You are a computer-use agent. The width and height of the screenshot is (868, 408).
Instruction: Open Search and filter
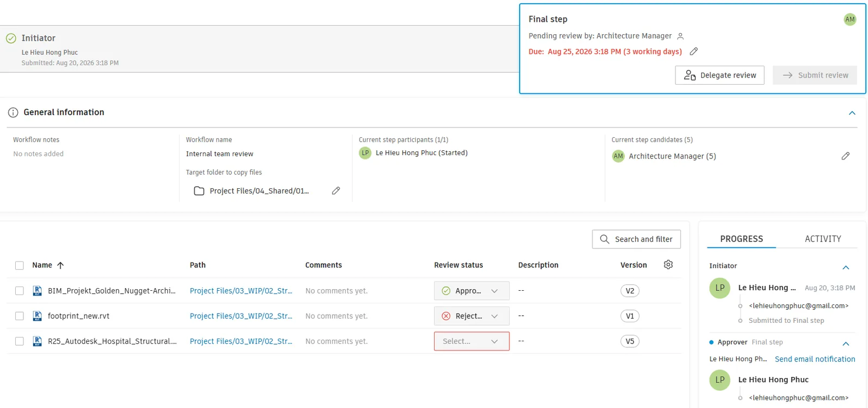pos(636,239)
